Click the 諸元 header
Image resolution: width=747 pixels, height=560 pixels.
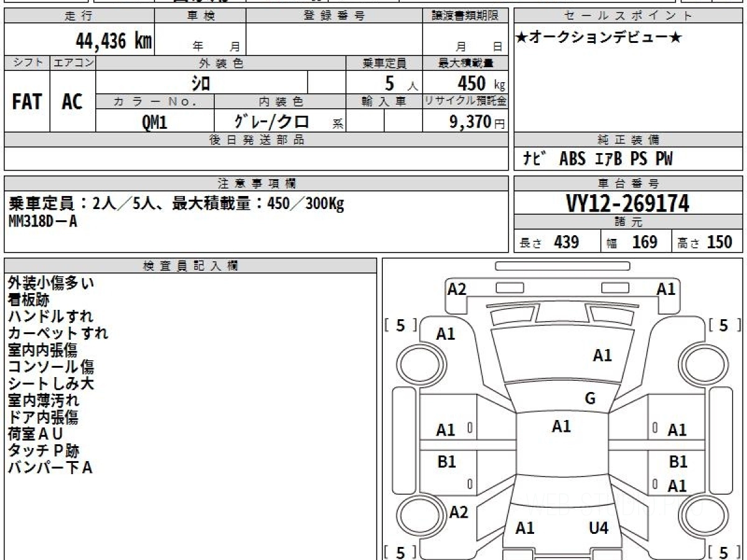pos(629,222)
